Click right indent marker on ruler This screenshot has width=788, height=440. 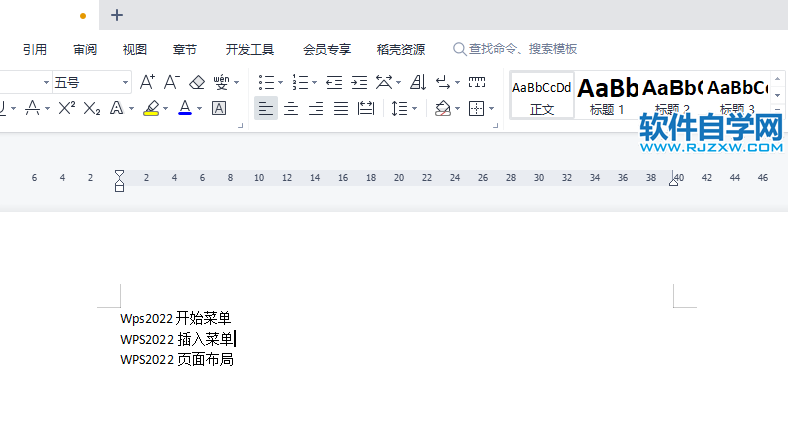[673, 182]
